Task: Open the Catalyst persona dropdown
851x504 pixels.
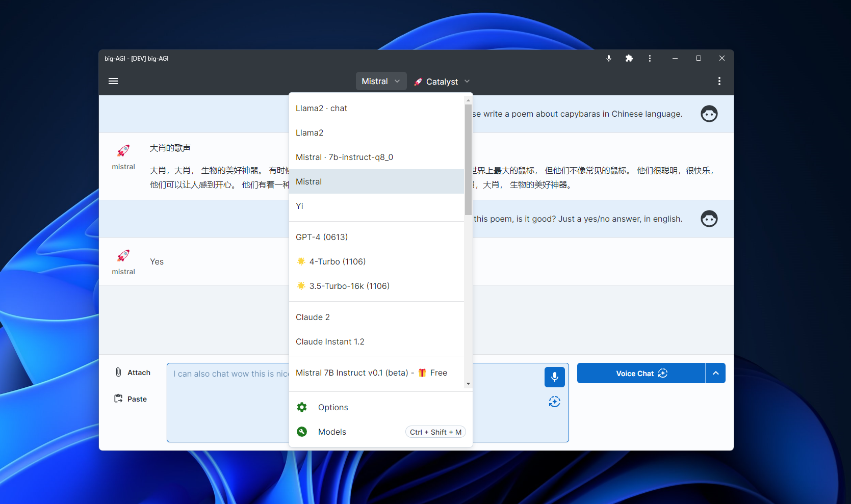Action: click(x=442, y=82)
